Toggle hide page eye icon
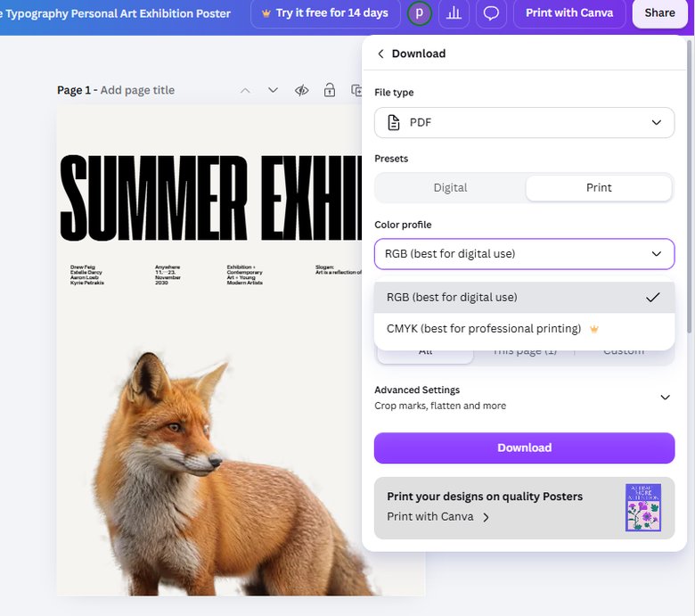This screenshot has width=695, height=616. (x=302, y=90)
